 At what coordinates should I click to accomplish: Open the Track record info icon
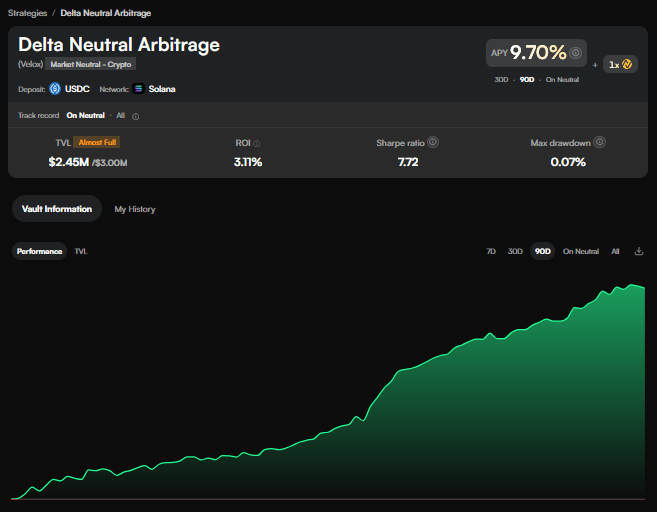135,116
